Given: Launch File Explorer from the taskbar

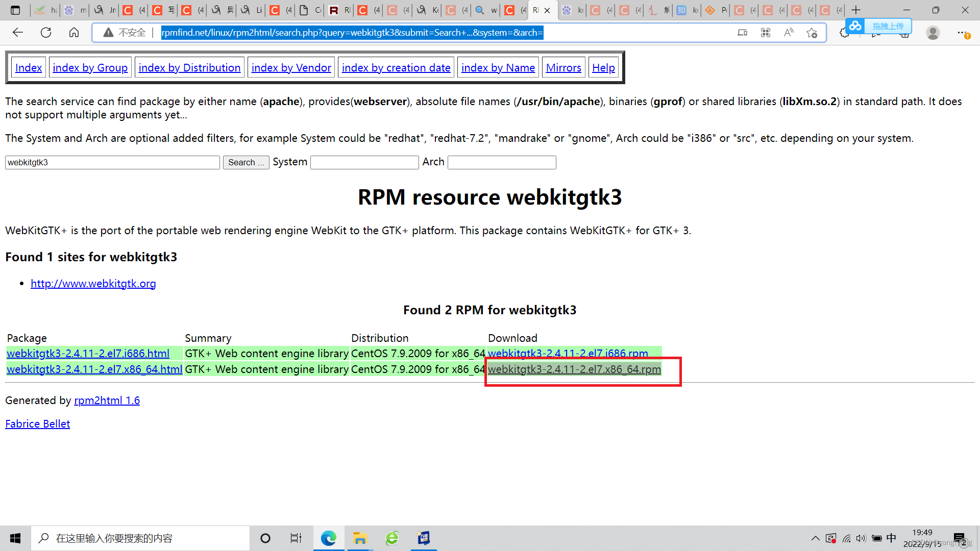Looking at the screenshot, I should click(360, 538).
